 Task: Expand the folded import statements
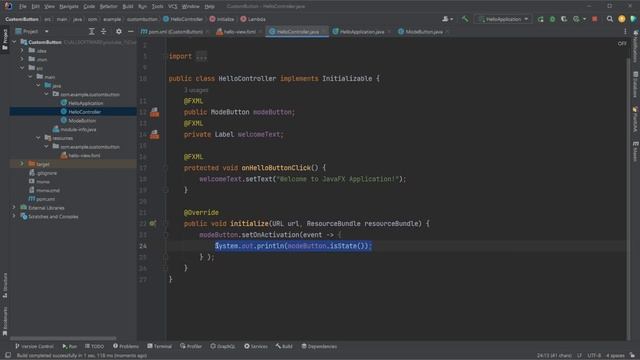click(x=201, y=56)
